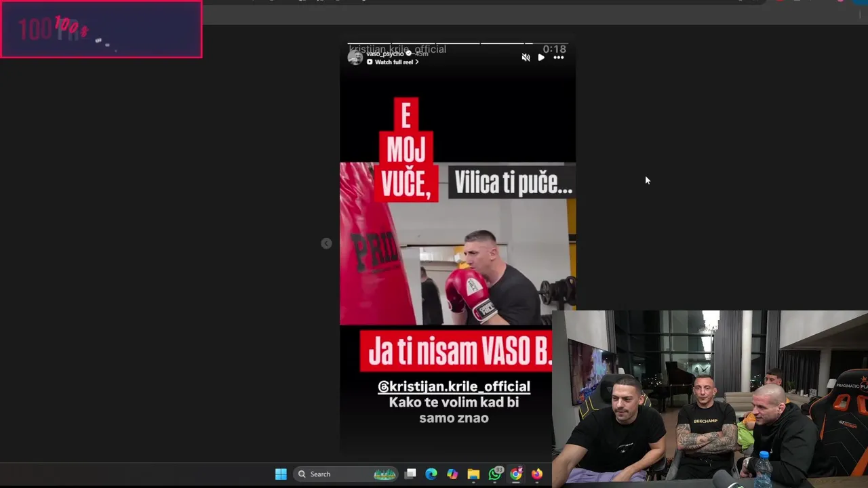Open Copilot from taskbar
868x488 pixels.
(452, 474)
